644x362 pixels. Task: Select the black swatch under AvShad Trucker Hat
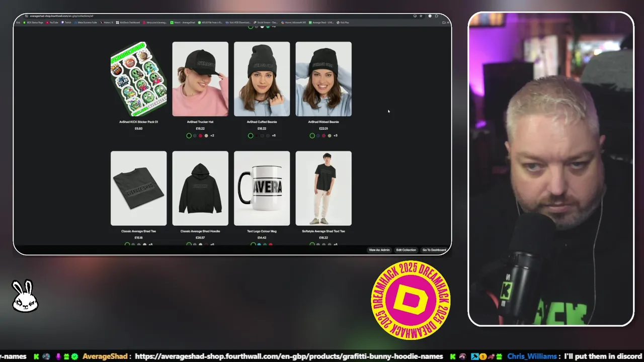(189, 136)
